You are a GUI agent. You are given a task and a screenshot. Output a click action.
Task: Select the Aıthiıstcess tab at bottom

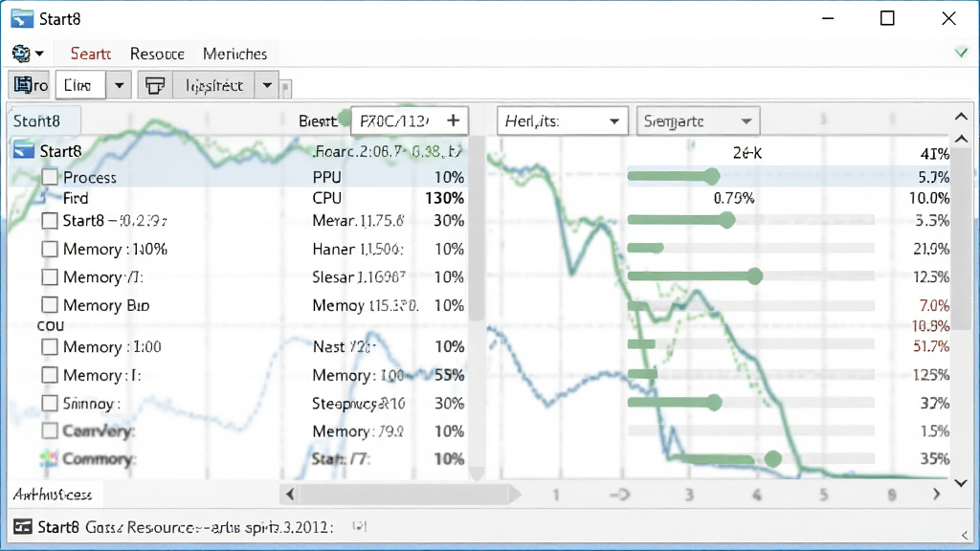pyautogui.click(x=53, y=495)
